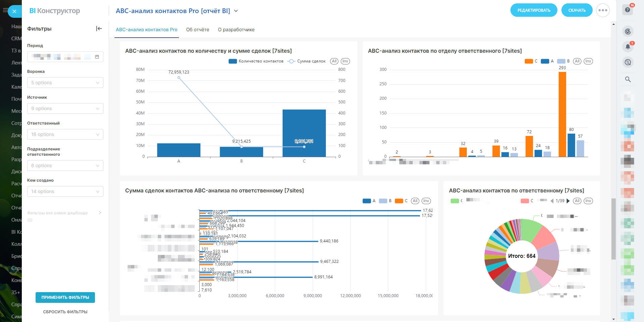Click the orange C swatch in department legend
This screenshot has height=322, width=644.
tap(529, 61)
